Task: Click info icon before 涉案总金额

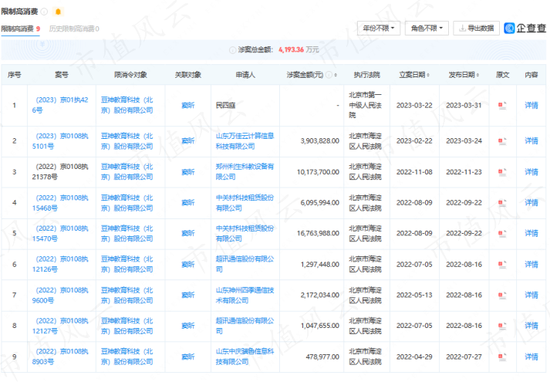Action: tap(232, 50)
